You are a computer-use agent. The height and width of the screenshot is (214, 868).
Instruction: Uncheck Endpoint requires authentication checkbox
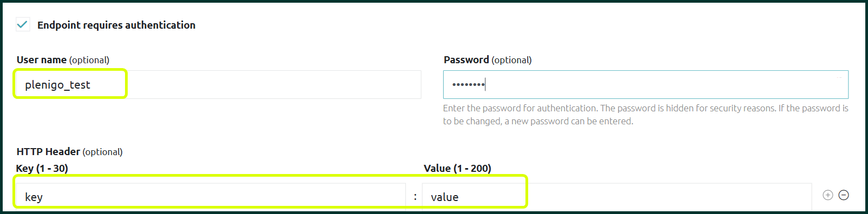tap(23, 24)
